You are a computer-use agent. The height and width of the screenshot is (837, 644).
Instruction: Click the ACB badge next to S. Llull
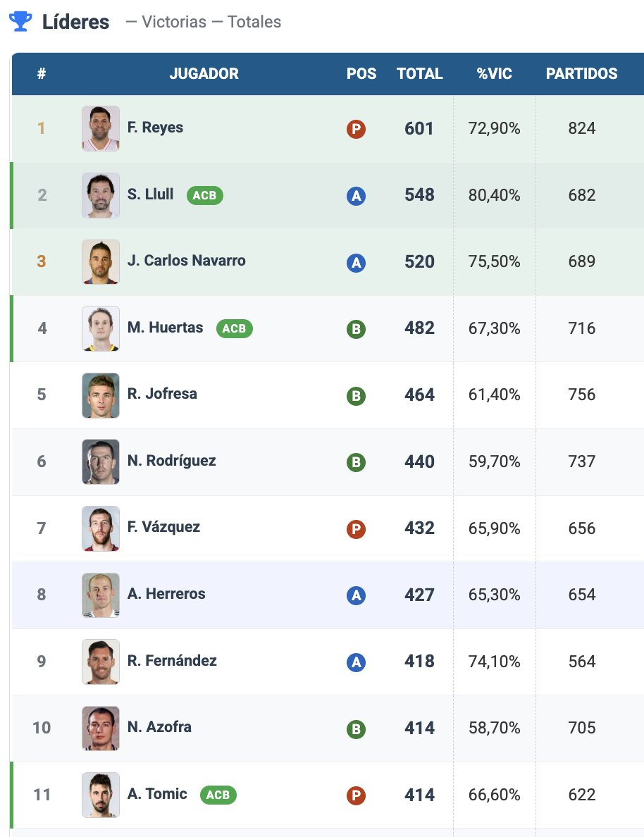[204, 195]
